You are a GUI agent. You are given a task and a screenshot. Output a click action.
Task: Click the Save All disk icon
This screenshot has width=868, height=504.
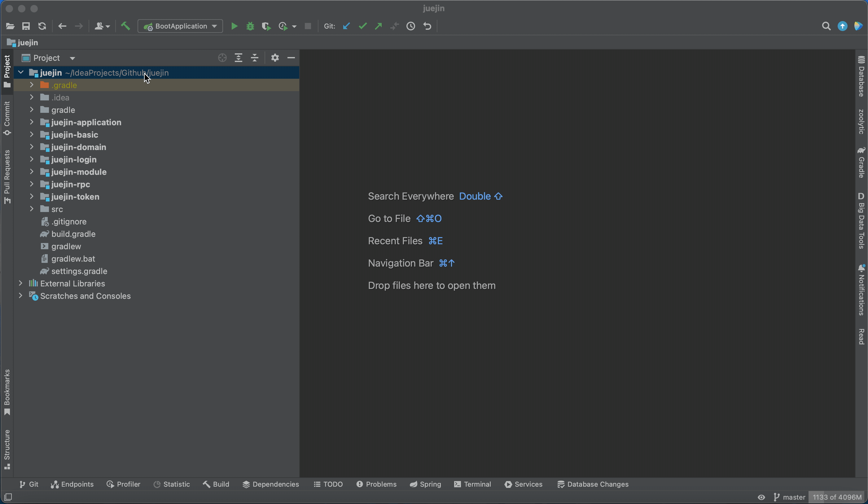(26, 26)
